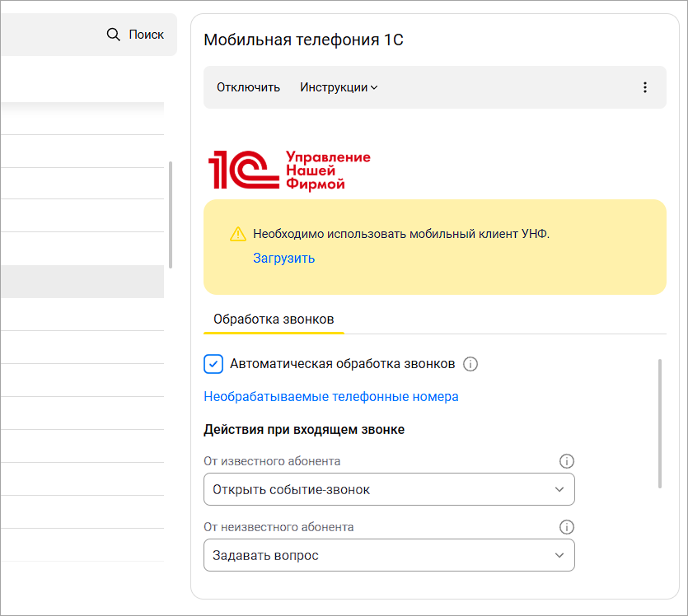Image resolution: width=688 pixels, height=616 pixels.
Task: Select the highlighted row in the left list
Action: point(82,282)
